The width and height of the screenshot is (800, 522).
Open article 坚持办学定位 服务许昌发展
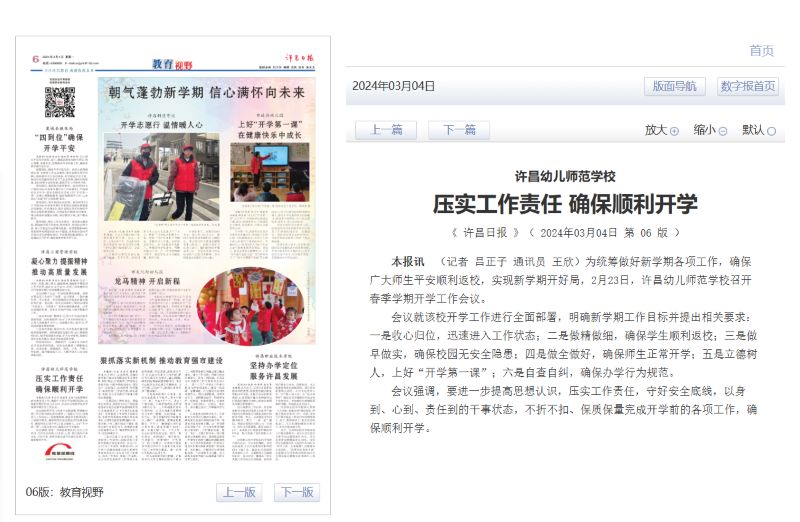(273, 365)
